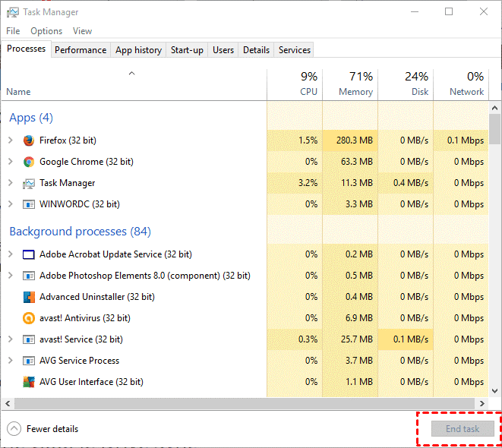
Task: Click the Task Manager process icon
Action: 29,183
